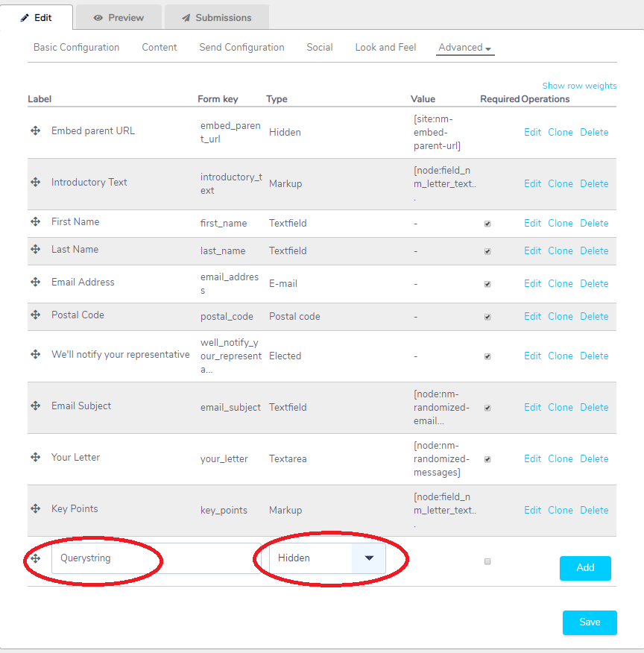
Task: Click the eye icon on the Preview tab
Action: 98,18
